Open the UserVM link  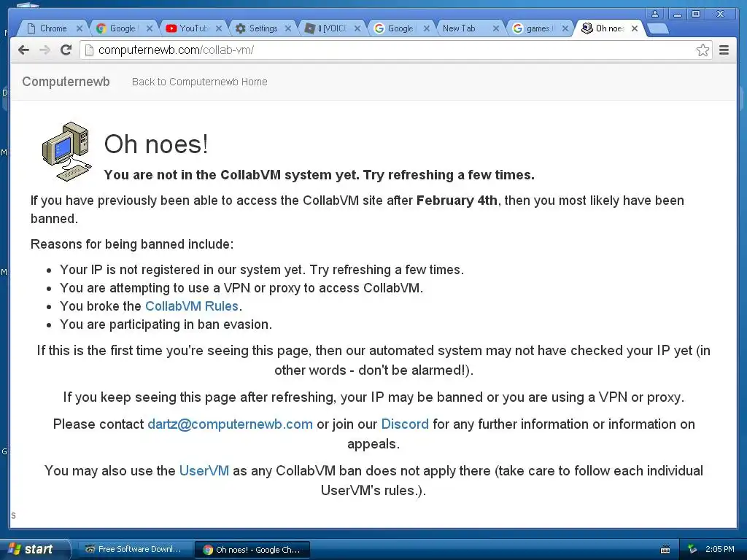click(x=204, y=471)
